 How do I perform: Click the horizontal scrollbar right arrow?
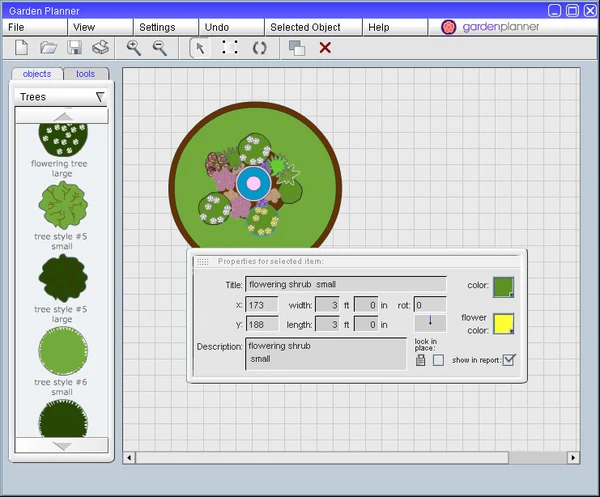pos(573,458)
